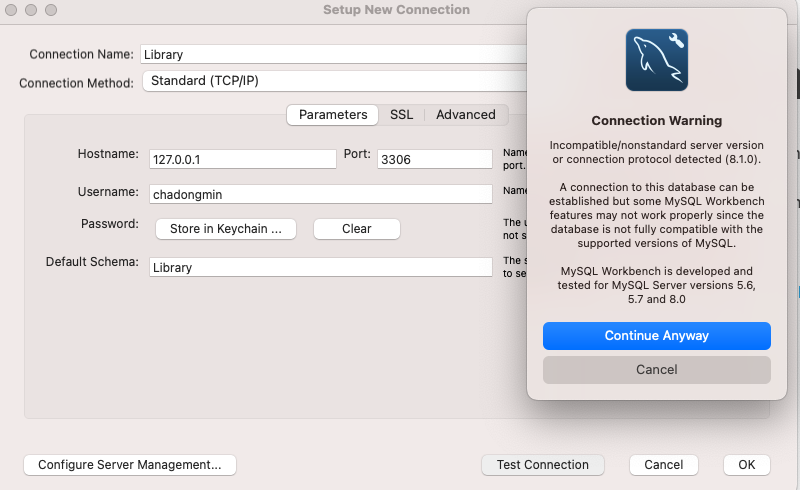The image size is (800, 490).
Task: Click the Connection Method label
Action: [x=77, y=83]
